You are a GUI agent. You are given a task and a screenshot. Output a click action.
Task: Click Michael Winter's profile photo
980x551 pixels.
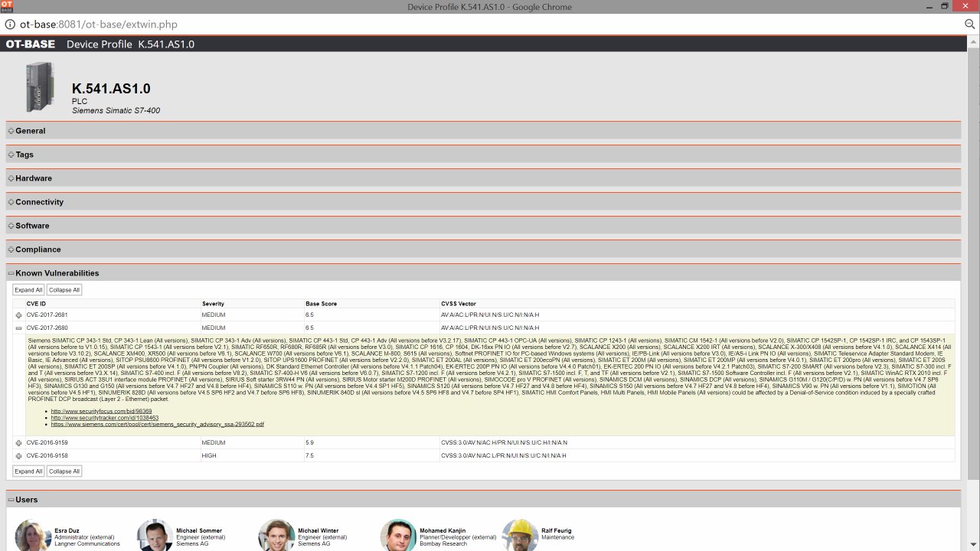(277, 536)
